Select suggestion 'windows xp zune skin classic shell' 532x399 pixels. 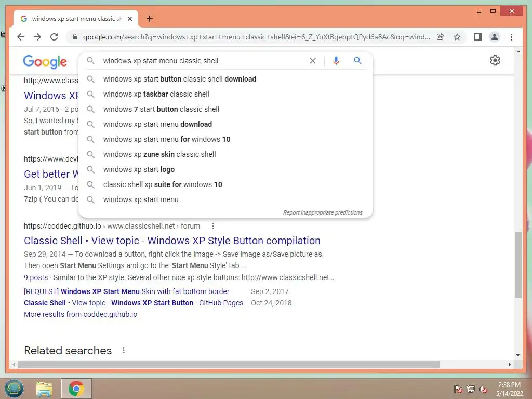tap(225, 154)
